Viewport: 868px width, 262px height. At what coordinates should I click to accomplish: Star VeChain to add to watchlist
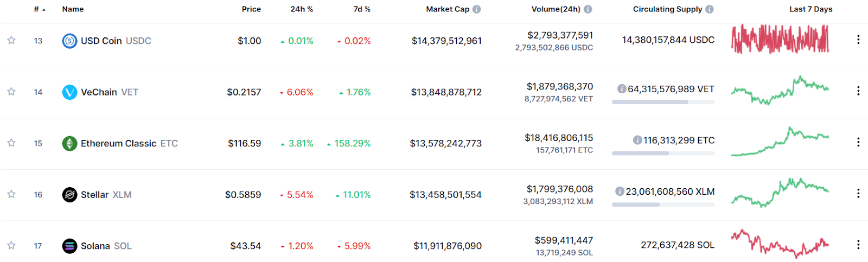tap(11, 92)
